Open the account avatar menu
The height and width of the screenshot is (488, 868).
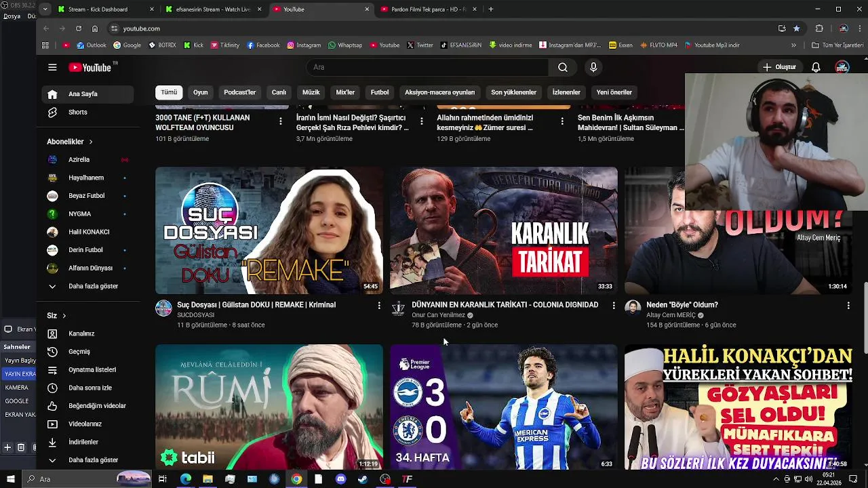tap(842, 67)
